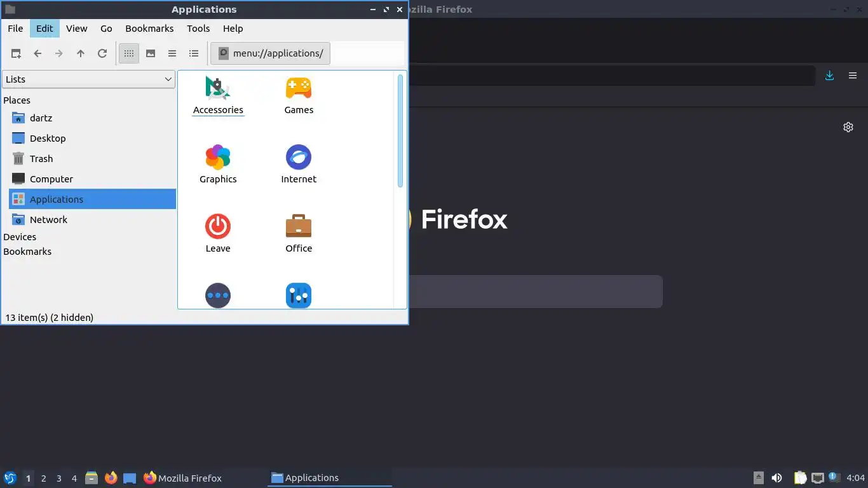Select Network in Places sidebar
The image size is (868, 488).
(92, 220)
